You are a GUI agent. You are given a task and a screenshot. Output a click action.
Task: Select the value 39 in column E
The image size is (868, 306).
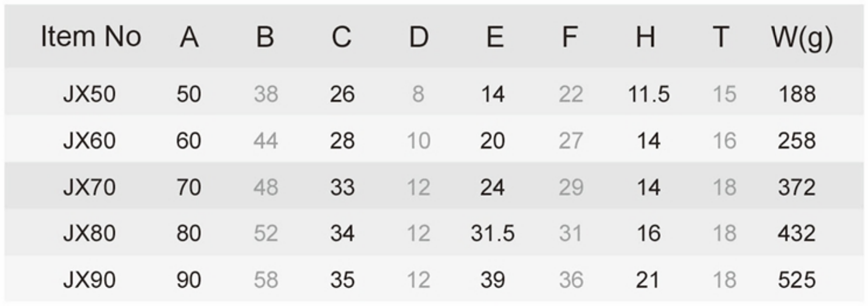click(493, 280)
